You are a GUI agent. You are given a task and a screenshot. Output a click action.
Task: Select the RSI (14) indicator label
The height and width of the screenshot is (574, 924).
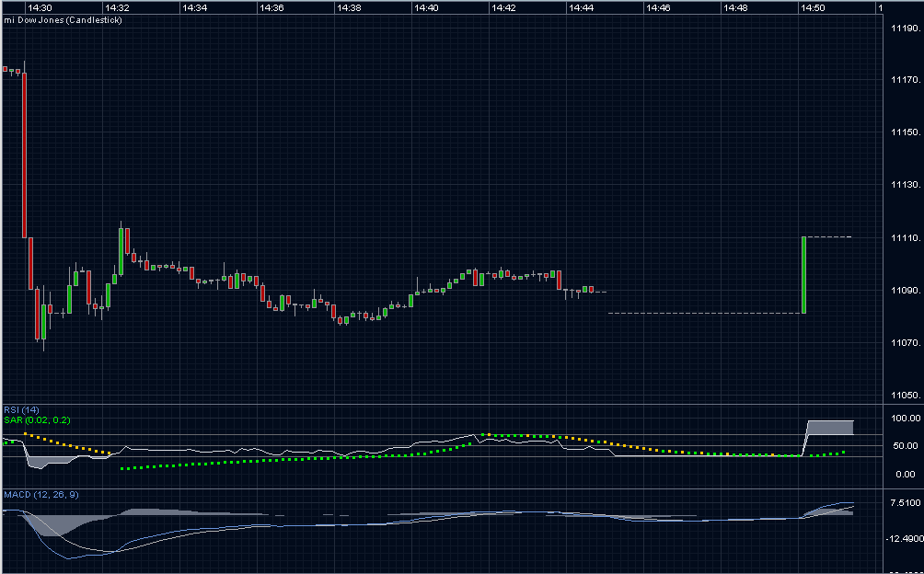[x=22, y=409]
